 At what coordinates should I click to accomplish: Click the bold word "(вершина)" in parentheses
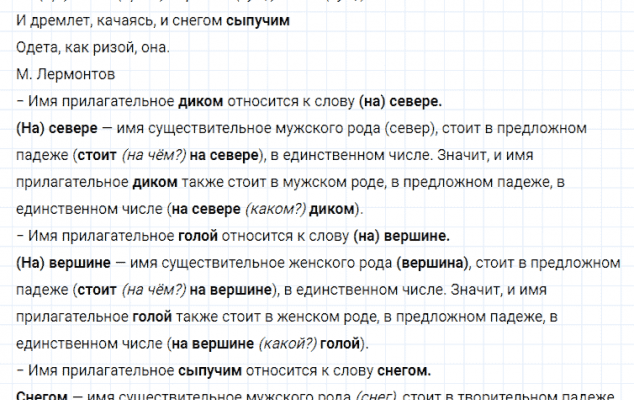point(431,263)
